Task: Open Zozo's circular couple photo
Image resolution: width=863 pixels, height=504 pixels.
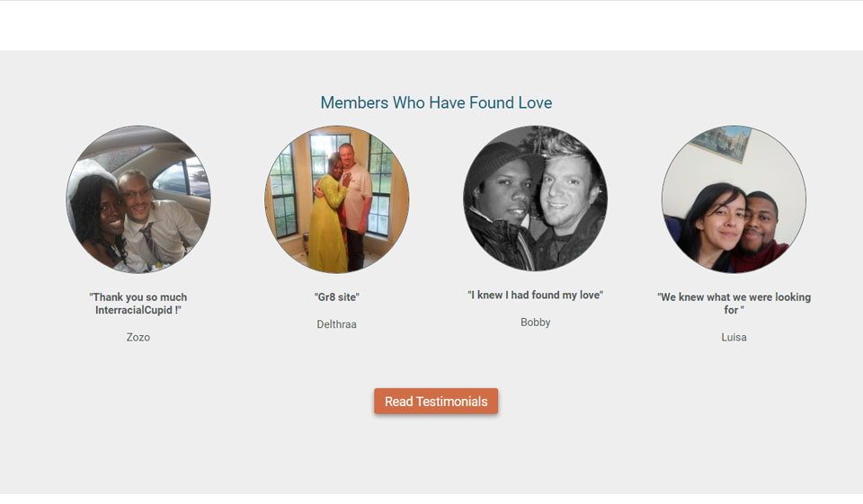Action: (x=138, y=199)
